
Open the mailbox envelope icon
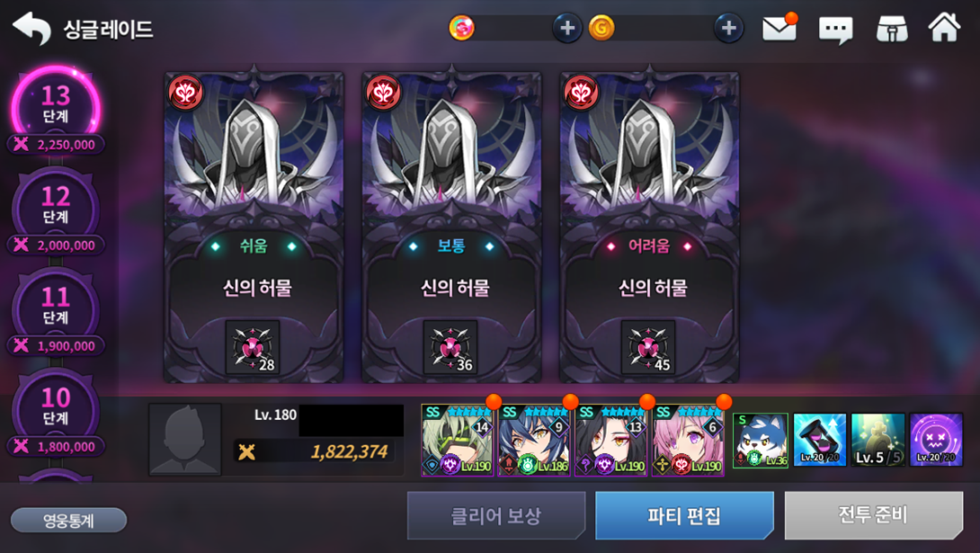pos(780,28)
